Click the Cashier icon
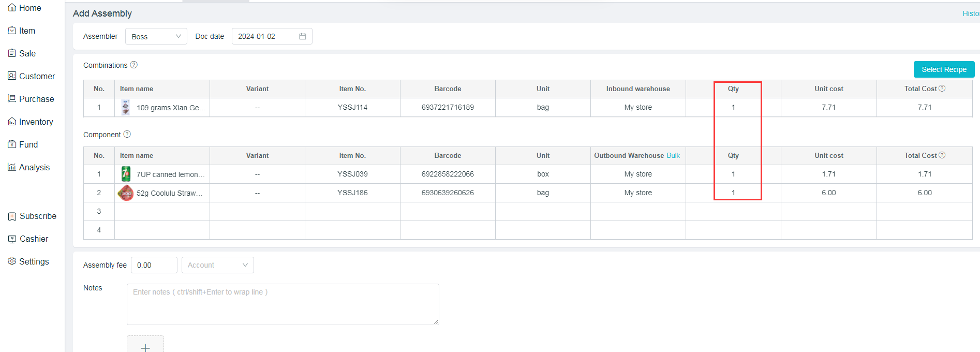 (x=12, y=239)
